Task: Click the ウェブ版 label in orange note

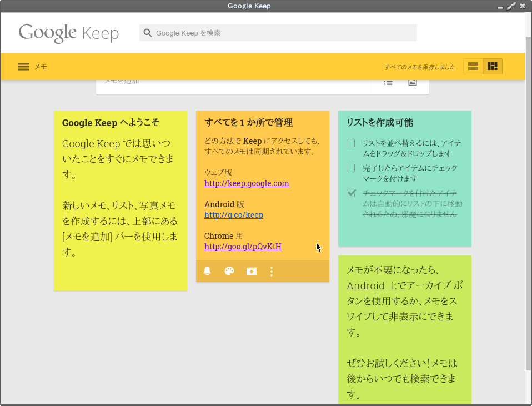Action: coord(218,172)
